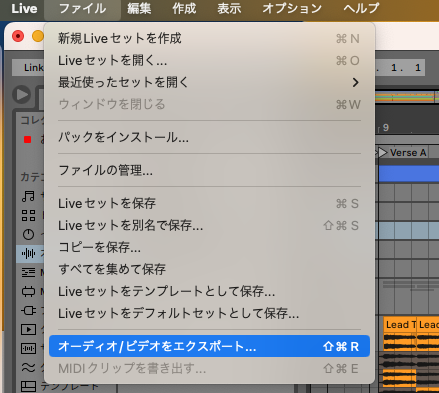
Task: Select the Clips play-box icon category
Action: (x=28, y=330)
